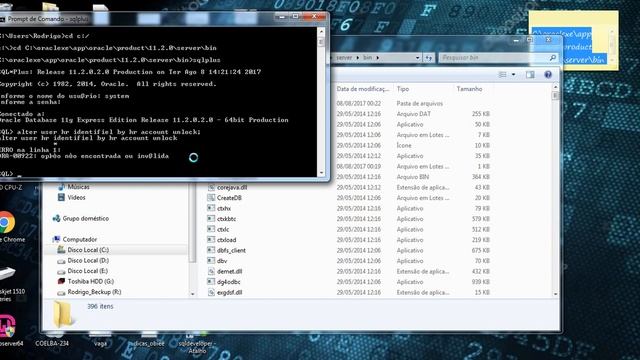Toggle the Explorer preview pane icon

click(x=530, y=74)
